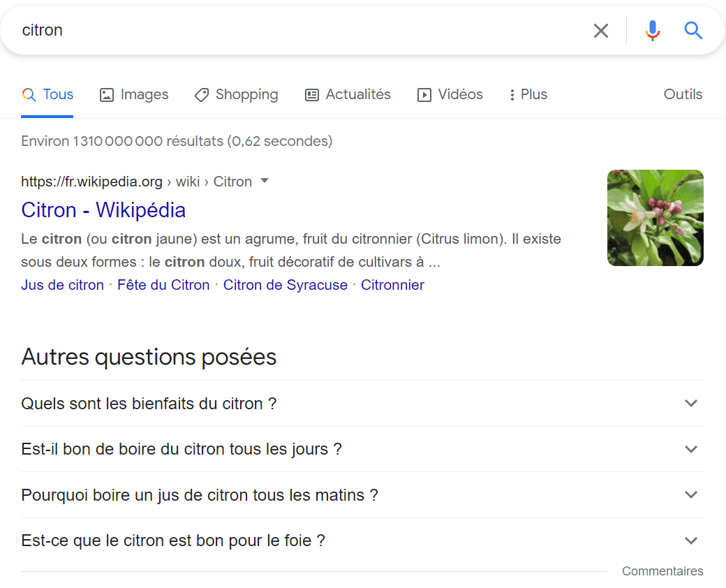Open the Shopping tab

coord(236,94)
